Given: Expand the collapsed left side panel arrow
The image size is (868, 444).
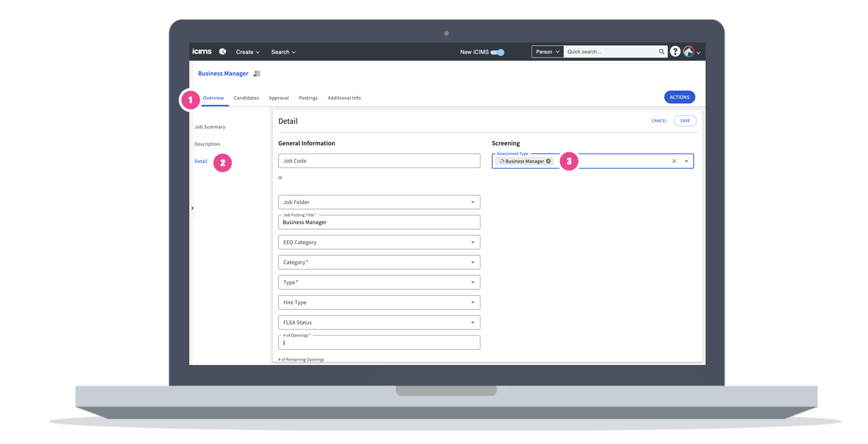Looking at the screenshot, I should [193, 208].
